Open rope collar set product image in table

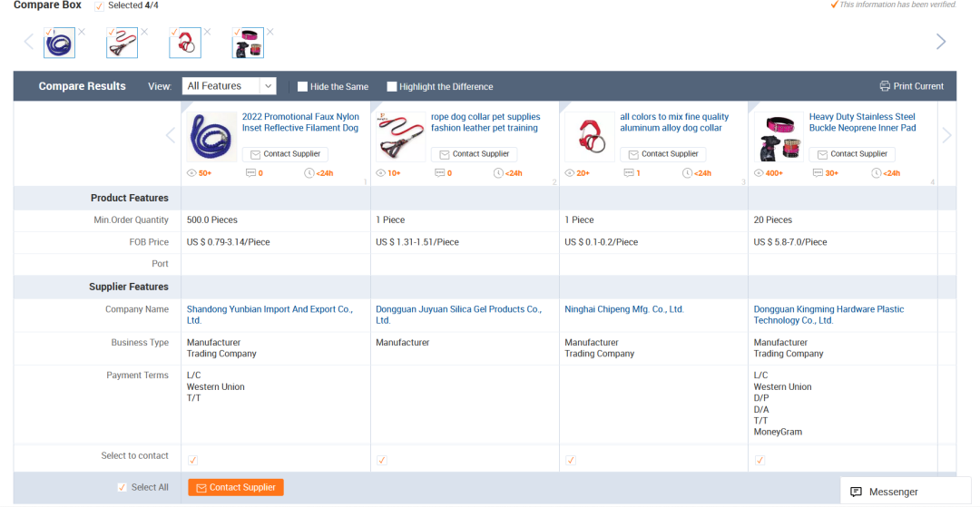pos(401,137)
